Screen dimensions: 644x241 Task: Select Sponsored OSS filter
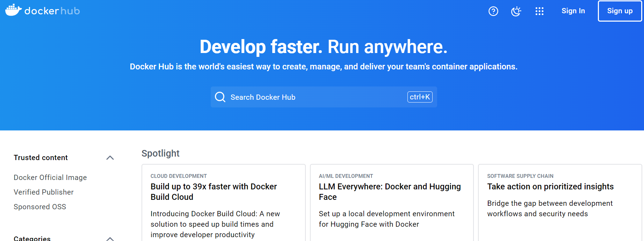pyautogui.click(x=40, y=207)
